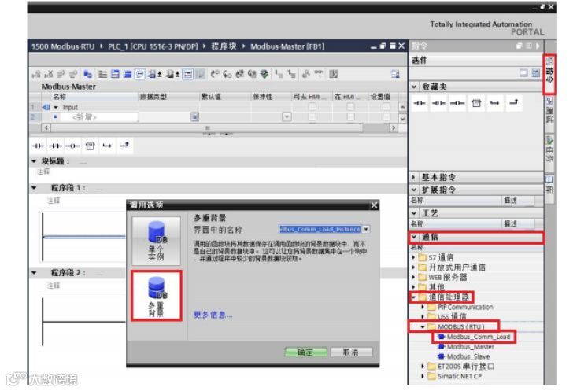Check 设置值 box in Input row
588x391 pixels.
(x=386, y=107)
